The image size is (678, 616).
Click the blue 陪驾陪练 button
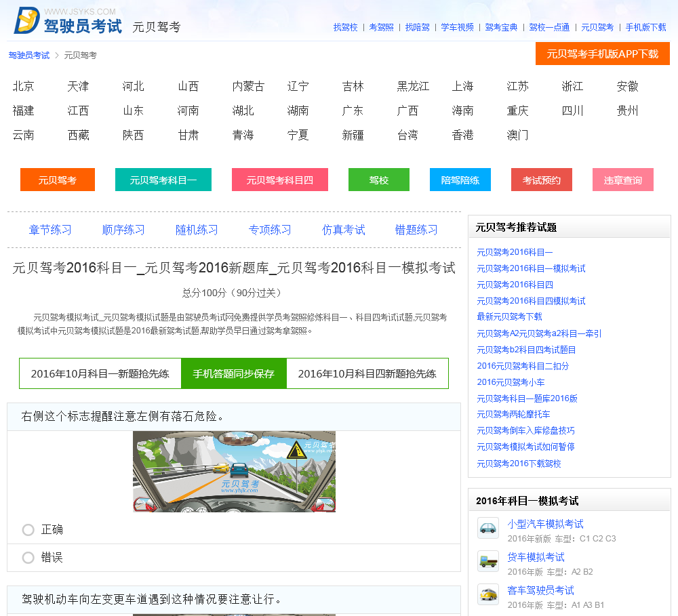click(460, 180)
